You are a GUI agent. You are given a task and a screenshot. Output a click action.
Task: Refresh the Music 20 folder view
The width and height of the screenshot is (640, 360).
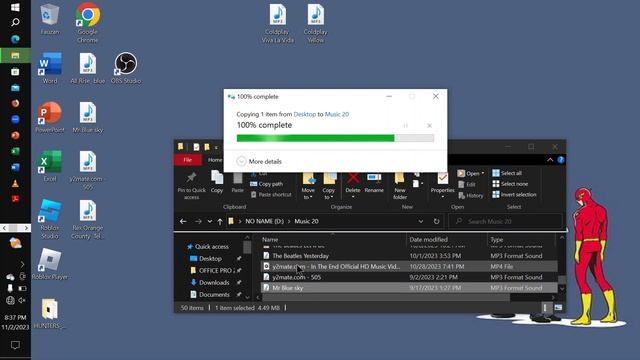click(x=436, y=221)
